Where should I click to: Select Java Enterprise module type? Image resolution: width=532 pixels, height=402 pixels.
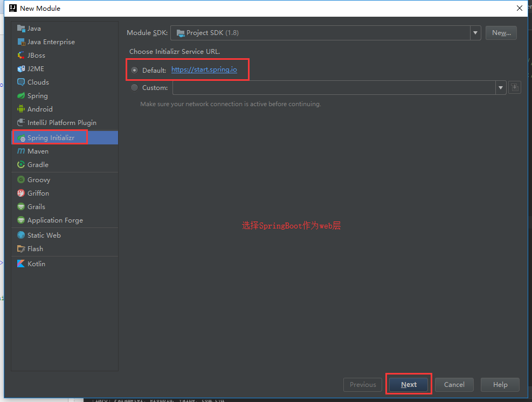point(65,41)
